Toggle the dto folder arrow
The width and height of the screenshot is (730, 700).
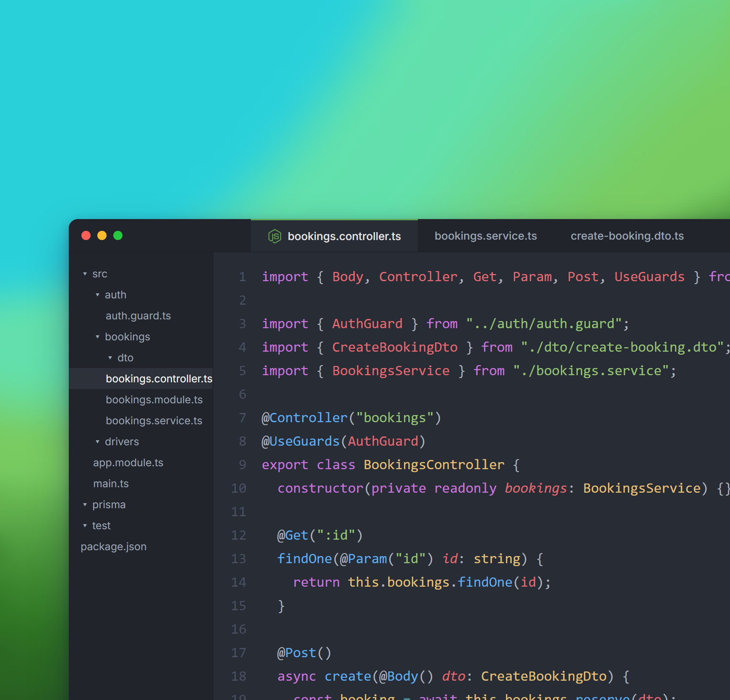(110, 358)
